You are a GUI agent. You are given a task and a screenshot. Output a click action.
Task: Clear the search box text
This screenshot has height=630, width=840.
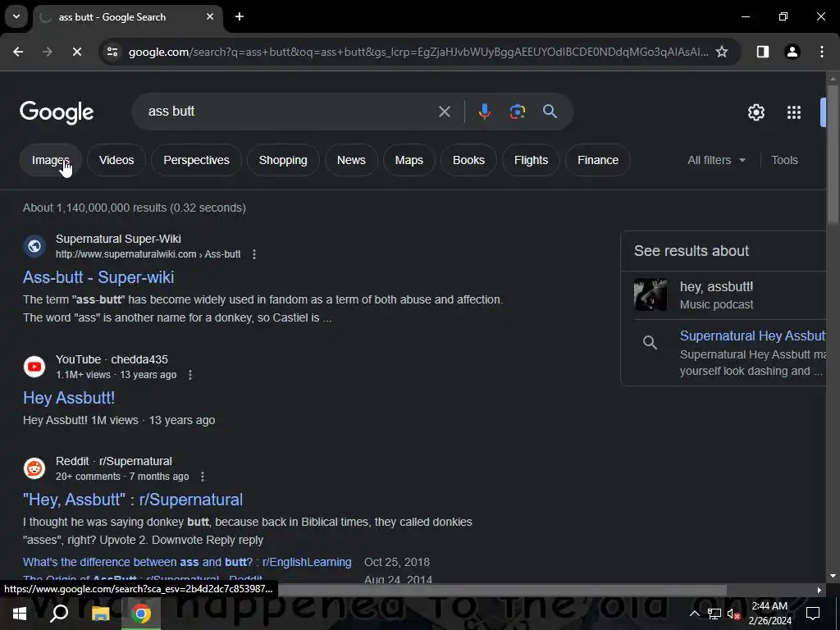444,112
